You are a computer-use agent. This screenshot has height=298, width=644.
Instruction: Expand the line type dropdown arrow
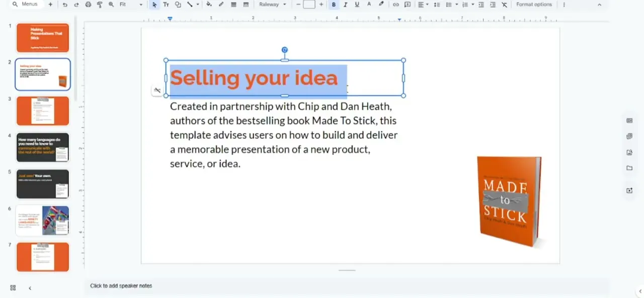point(197,5)
